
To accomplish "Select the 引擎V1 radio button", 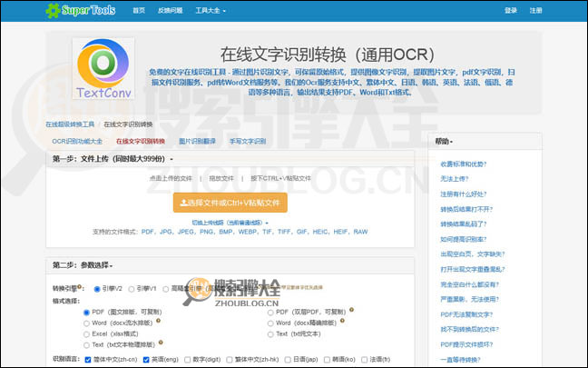I will coord(132,289).
